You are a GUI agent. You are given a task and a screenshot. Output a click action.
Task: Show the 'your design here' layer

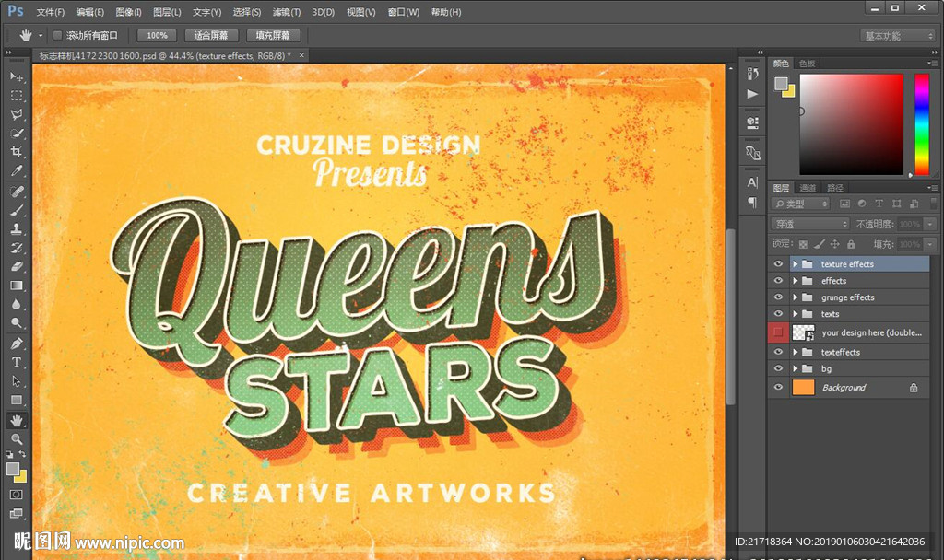pos(779,332)
